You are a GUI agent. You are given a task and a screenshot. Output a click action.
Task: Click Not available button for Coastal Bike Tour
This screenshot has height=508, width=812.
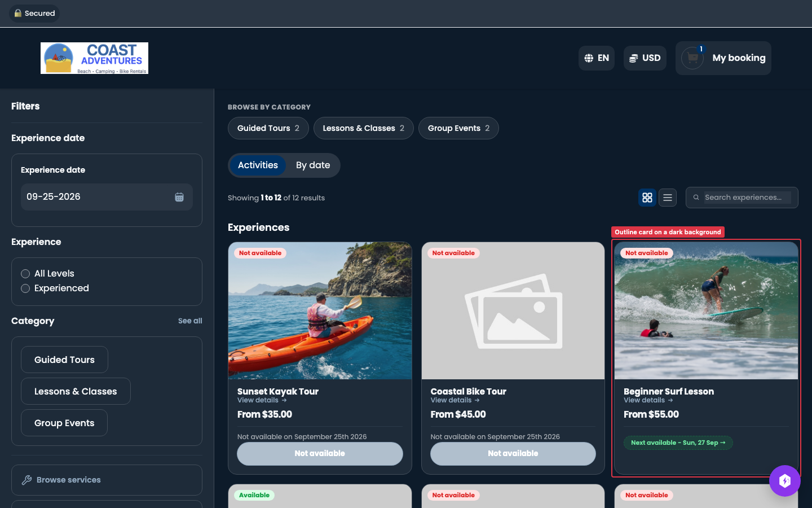click(x=513, y=454)
